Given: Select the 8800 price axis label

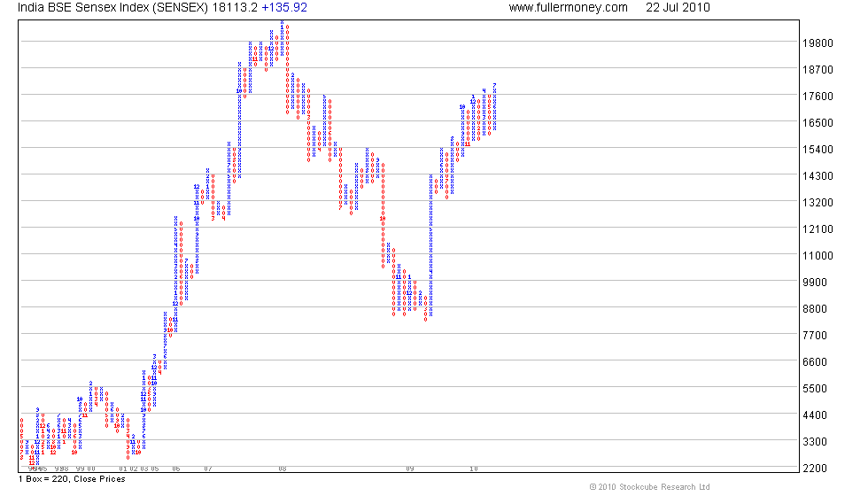Looking at the screenshot, I should (x=815, y=309).
